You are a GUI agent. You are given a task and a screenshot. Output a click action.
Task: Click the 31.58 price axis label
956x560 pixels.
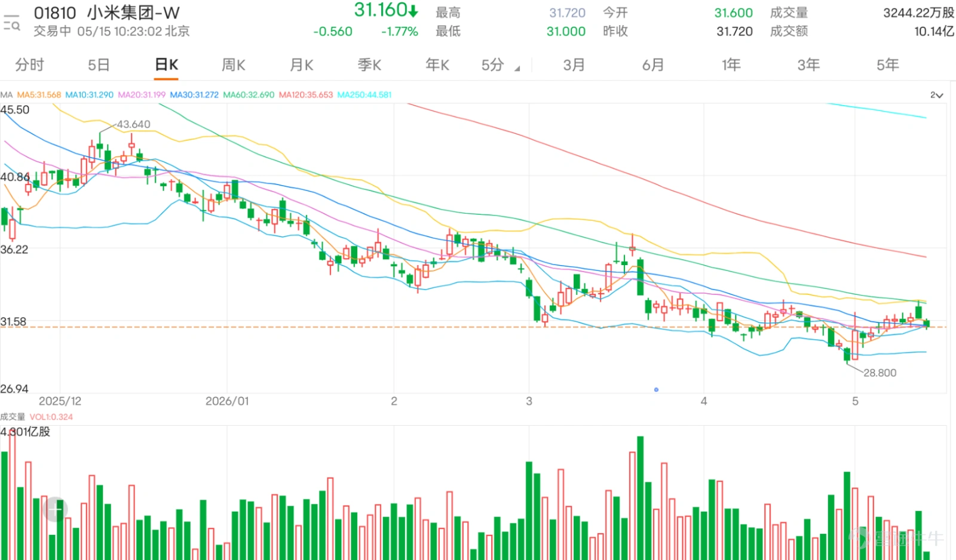[x=14, y=322]
